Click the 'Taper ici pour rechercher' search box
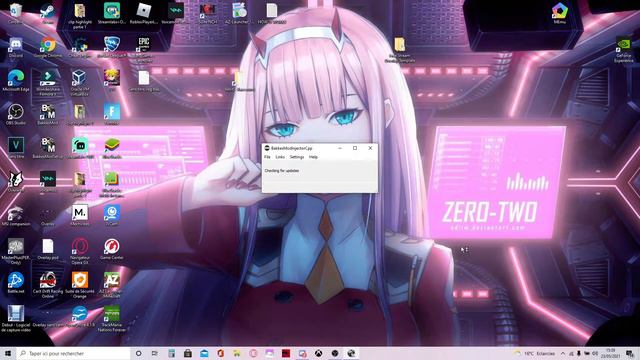Viewport: 640px width, 360px height. (x=73, y=353)
